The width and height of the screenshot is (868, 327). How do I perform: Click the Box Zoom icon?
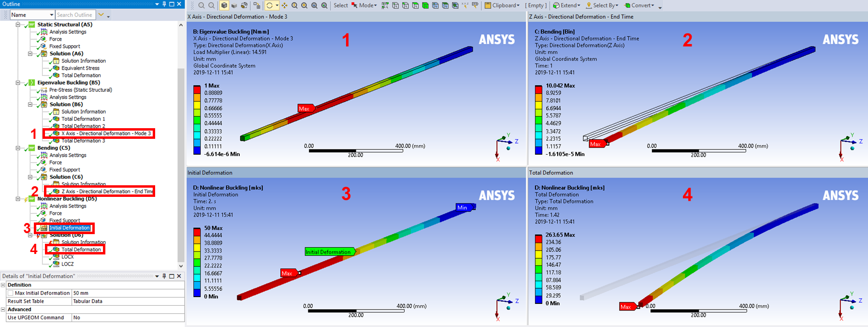click(304, 5)
